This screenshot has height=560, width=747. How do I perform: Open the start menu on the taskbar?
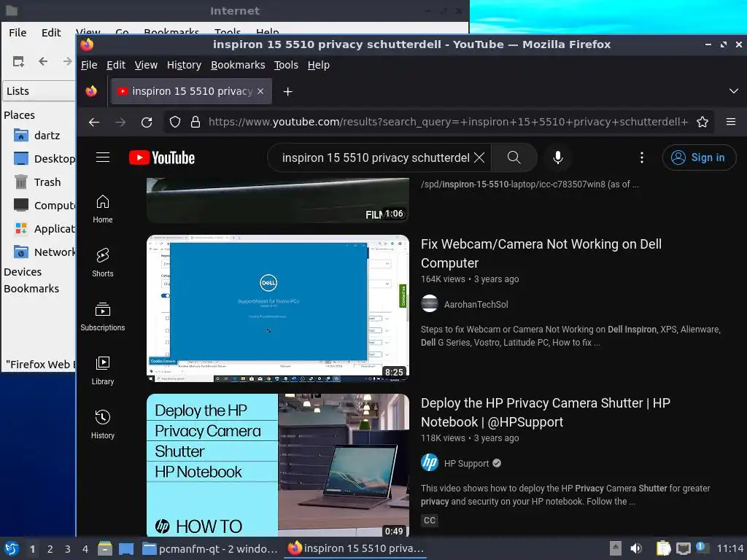(x=12, y=548)
